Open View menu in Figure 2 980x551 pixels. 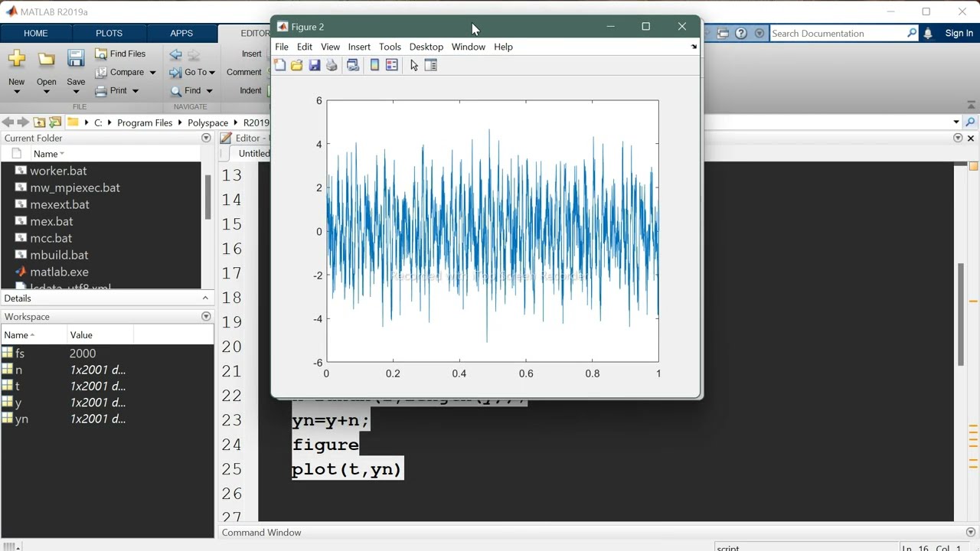330,47
